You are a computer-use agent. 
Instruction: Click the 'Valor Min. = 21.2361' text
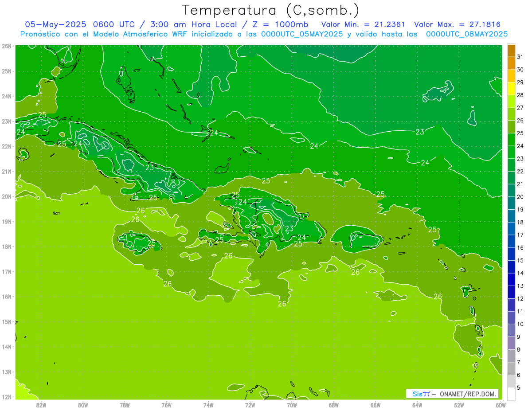point(363,24)
